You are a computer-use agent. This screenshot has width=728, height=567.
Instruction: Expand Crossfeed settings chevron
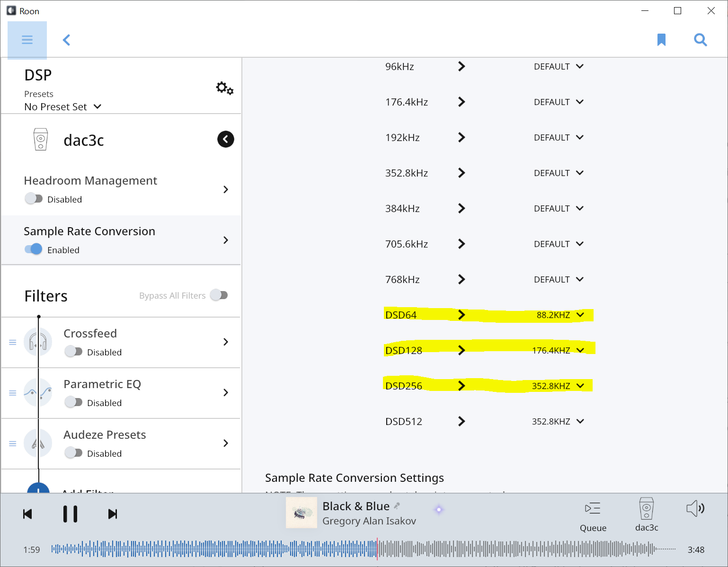coord(226,342)
